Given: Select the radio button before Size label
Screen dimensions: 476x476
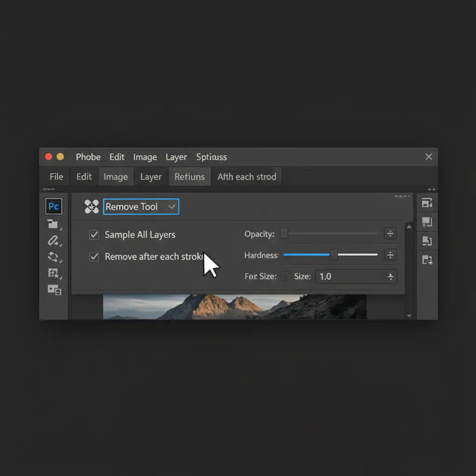Looking at the screenshot, I should click(x=285, y=277).
